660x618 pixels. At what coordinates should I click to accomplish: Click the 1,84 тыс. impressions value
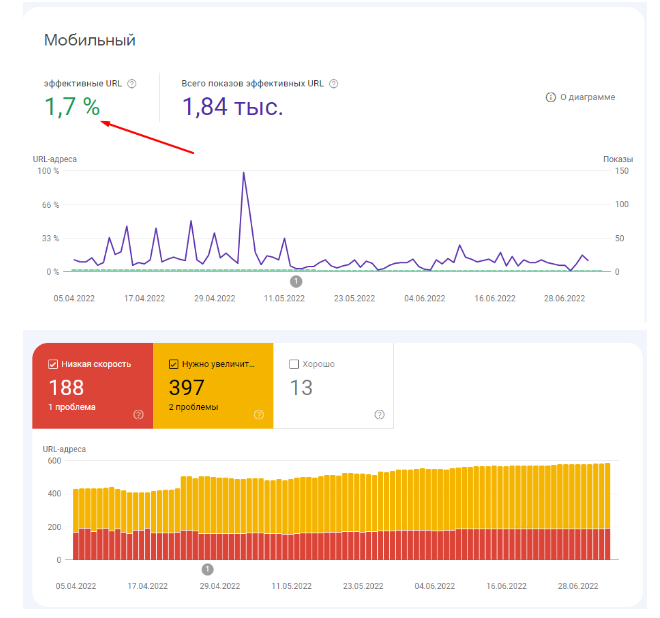[232, 107]
